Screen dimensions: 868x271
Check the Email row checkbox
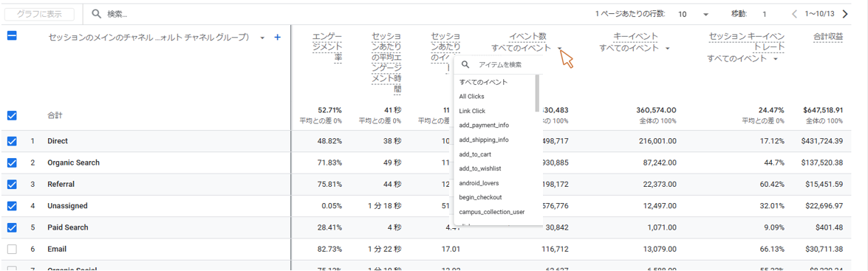click(12, 249)
